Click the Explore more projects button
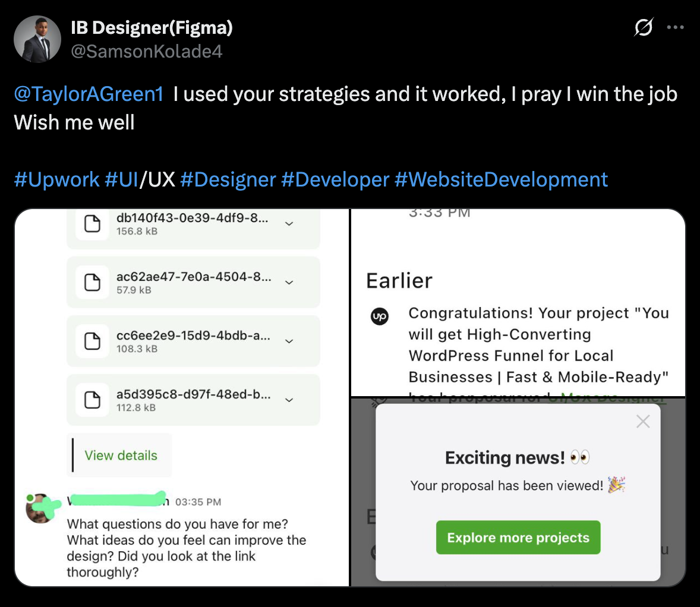700x607 pixels. coord(518,538)
